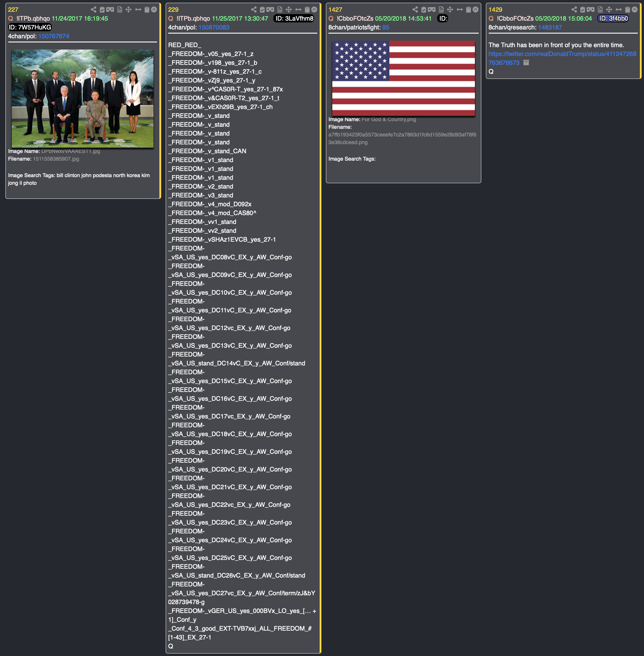Click the empty ID: badge on post 1427
This screenshot has height=656, width=644.
tap(443, 19)
